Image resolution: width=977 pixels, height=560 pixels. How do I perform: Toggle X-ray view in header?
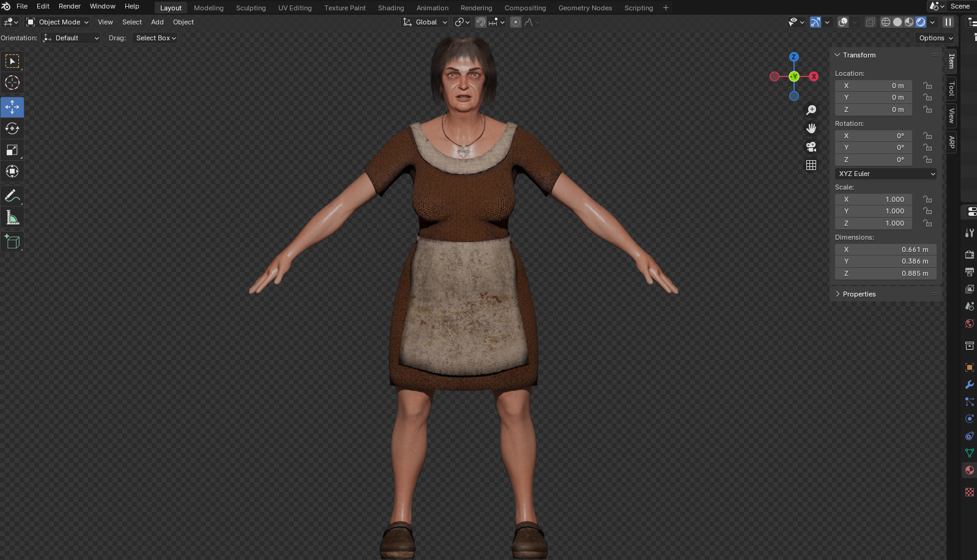pos(870,22)
